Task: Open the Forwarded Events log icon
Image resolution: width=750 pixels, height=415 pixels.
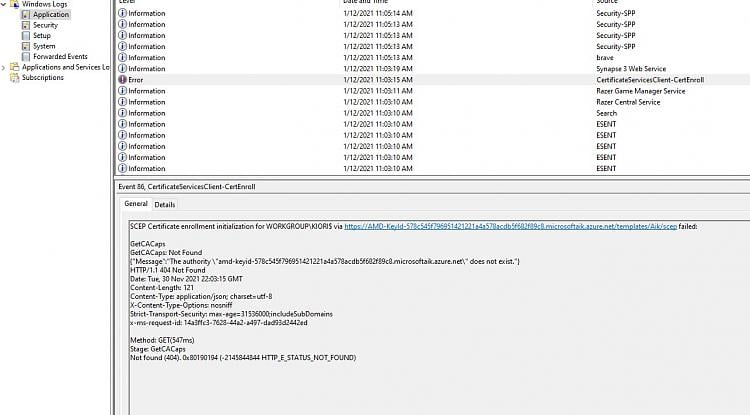Action: (26, 57)
